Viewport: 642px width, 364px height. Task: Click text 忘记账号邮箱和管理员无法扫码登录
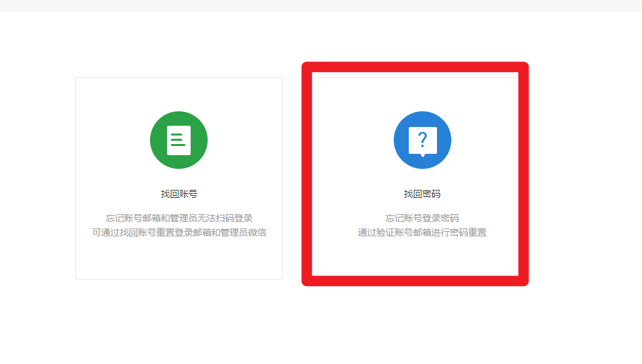point(179,218)
